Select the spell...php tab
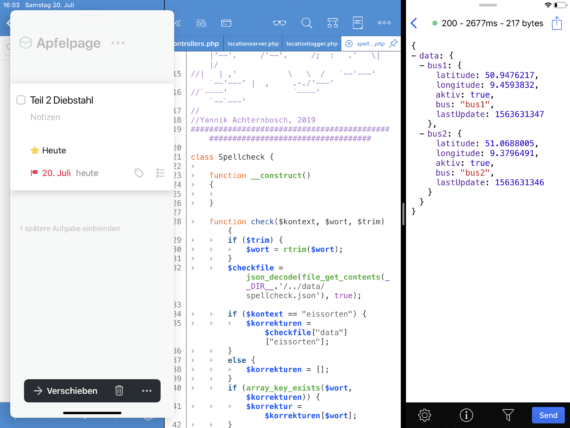This screenshot has height=428, width=570. (x=370, y=44)
